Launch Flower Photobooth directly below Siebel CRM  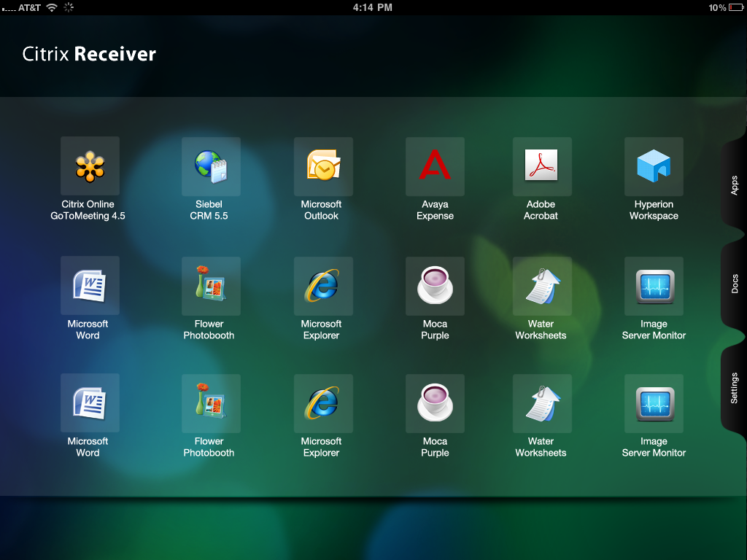pos(211,286)
